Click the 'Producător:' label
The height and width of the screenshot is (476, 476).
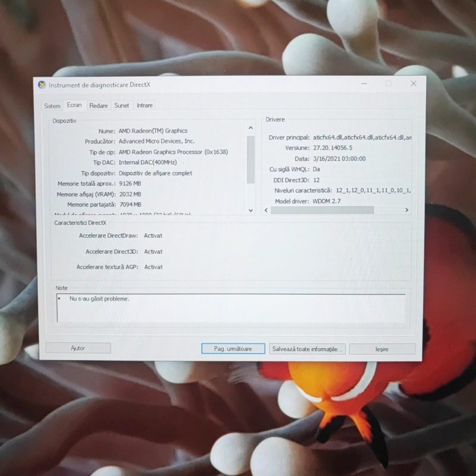point(100,142)
